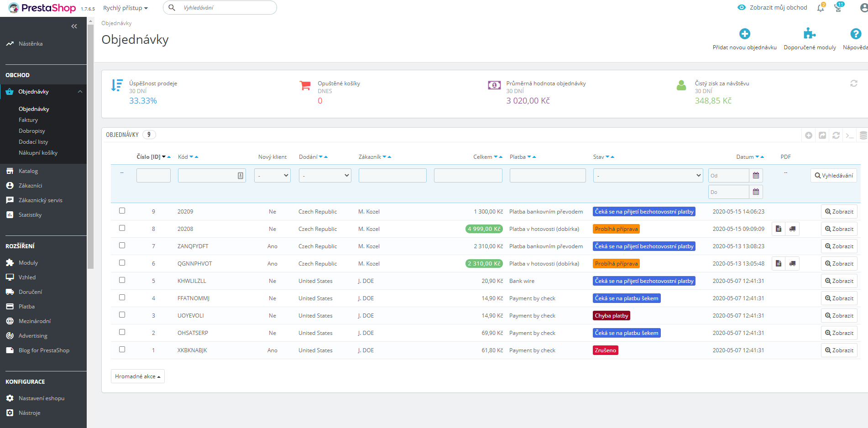The height and width of the screenshot is (428, 868).
Task: Click Chyba platby status badge
Action: pos(612,316)
